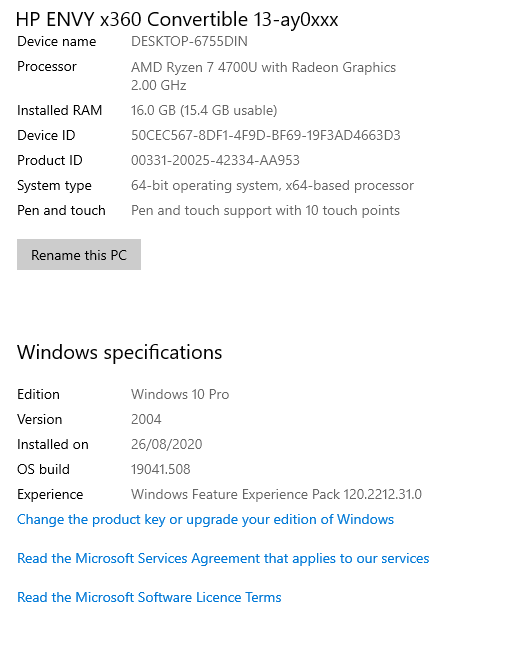507x647 pixels.
Task: Click the Experience label
Action: pyautogui.click(x=50, y=494)
